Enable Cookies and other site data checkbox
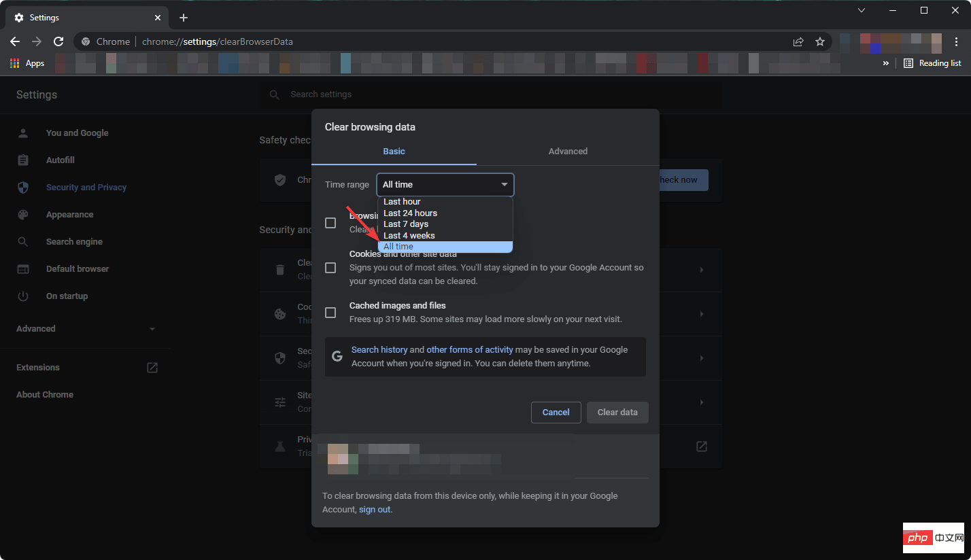 click(x=330, y=268)
